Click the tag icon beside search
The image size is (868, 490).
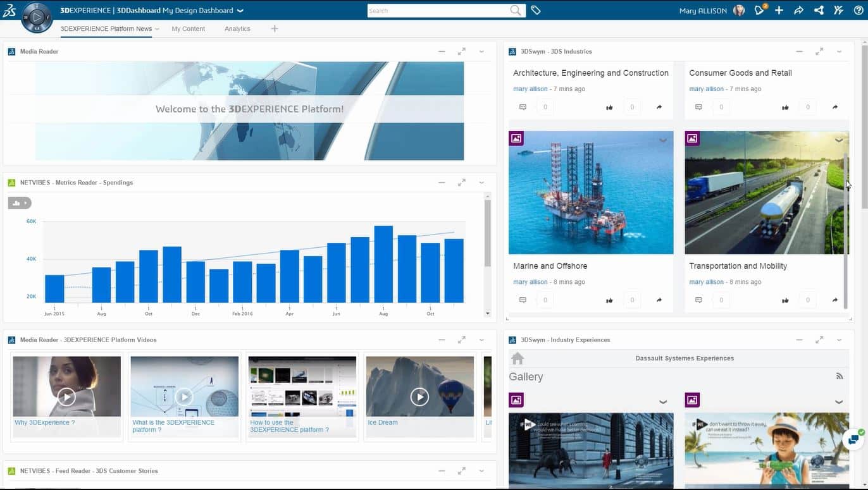(x=536, y=10)
